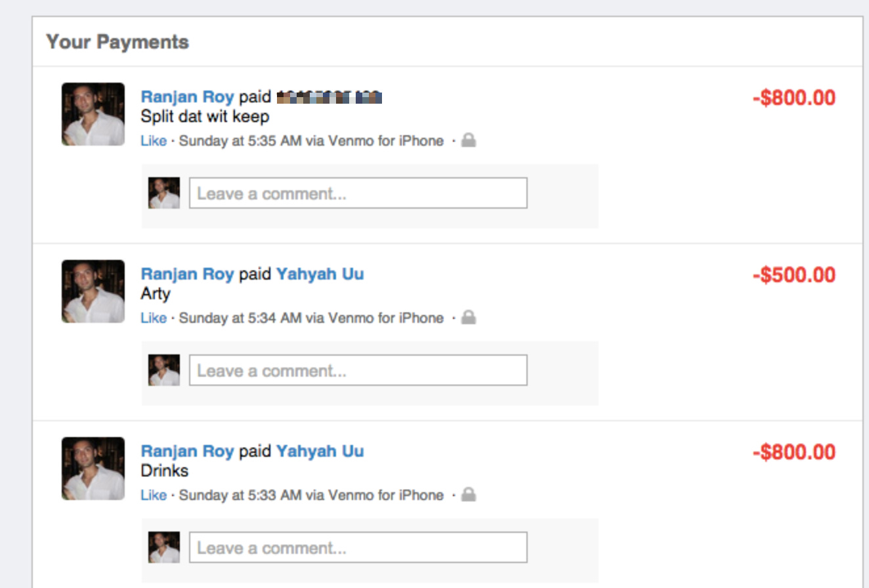Screen dimensions: 869x588
Task: Like the Drinks payment
Action: (154, 495)
